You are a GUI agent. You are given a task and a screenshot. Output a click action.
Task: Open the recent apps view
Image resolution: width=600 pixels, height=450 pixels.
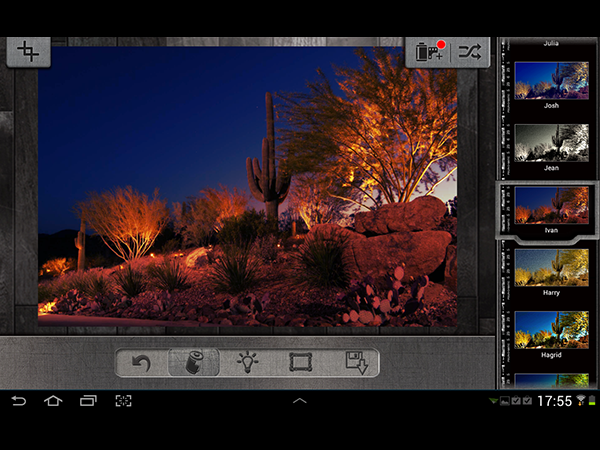point(88,401)
